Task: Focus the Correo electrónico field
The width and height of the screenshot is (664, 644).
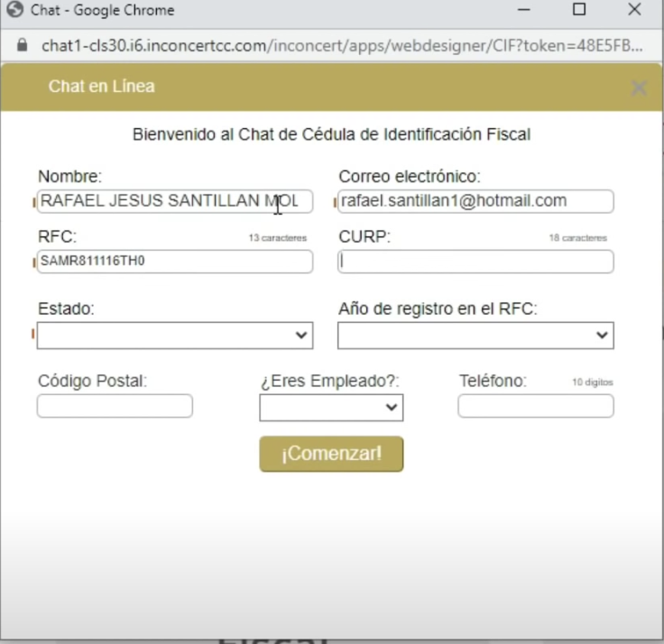Action: click(475, 201)
